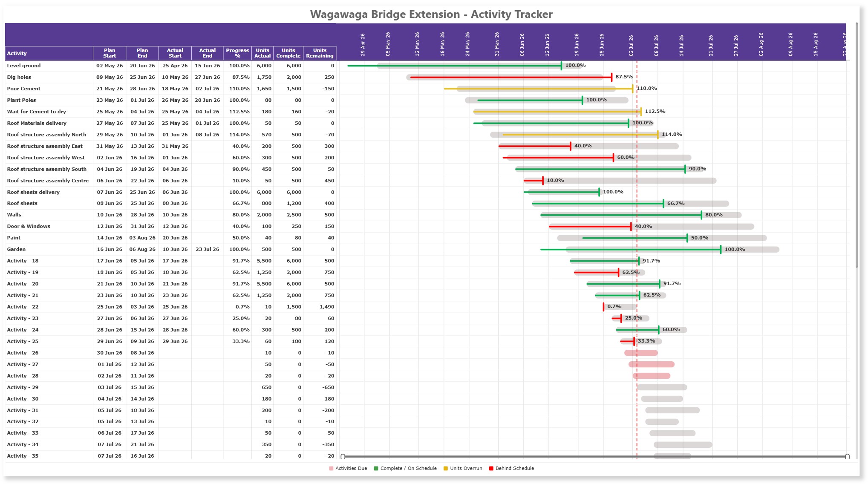
Task: Click the Units Complete column header
Action: pos(288,53)
